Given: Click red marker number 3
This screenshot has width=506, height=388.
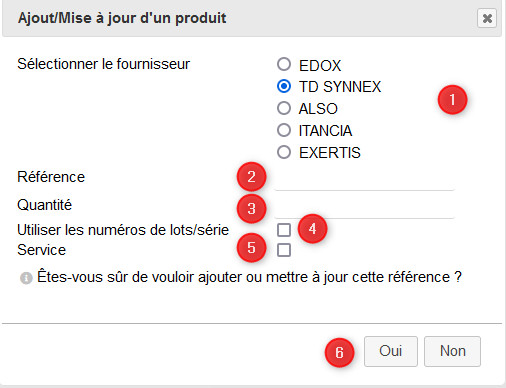Looking at the screenshot, I should pos(251,209).
